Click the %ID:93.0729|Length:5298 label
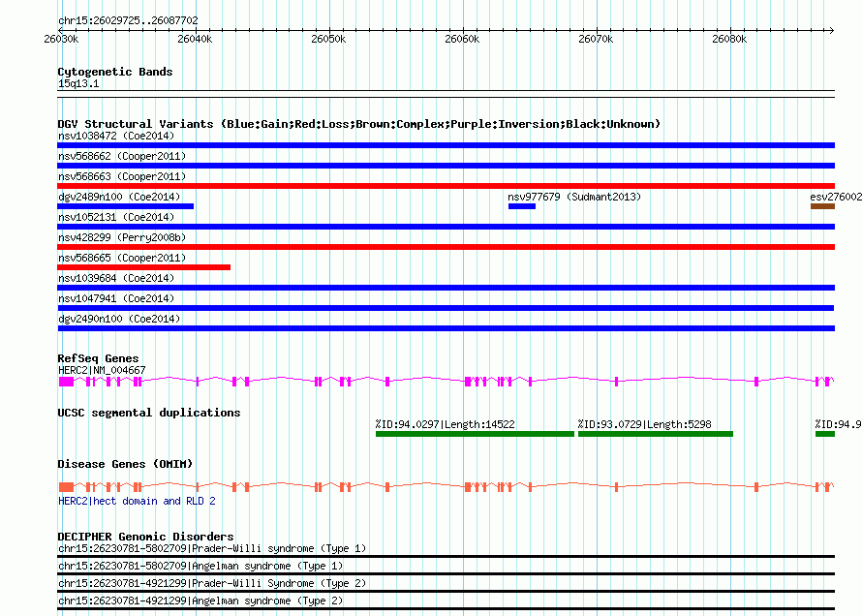The height and width of the screenshot is (616, 862). tap(644, 424)
